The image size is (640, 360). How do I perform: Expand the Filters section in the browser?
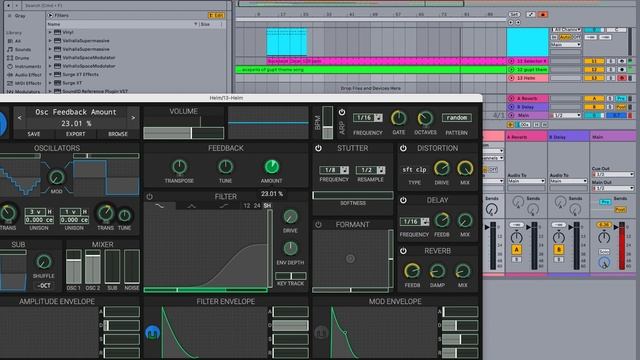point(50,16)
